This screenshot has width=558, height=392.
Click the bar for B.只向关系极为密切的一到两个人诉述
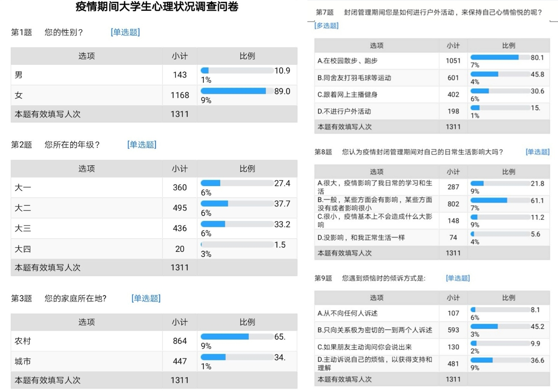(500, 327)
